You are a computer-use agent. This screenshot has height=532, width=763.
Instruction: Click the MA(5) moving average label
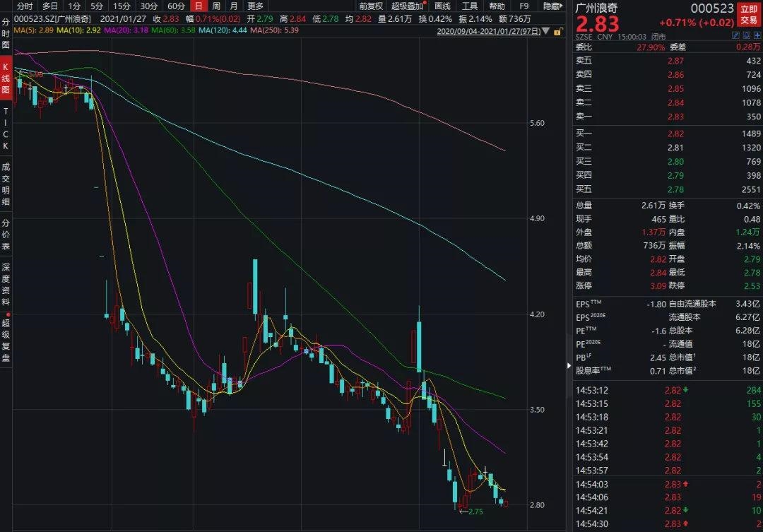coord(34,30)
